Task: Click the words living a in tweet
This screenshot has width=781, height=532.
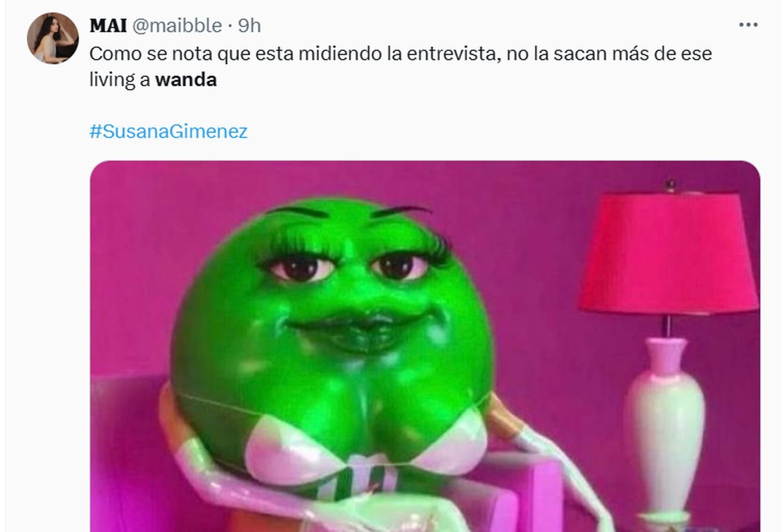Action: [x=120, y=81]
